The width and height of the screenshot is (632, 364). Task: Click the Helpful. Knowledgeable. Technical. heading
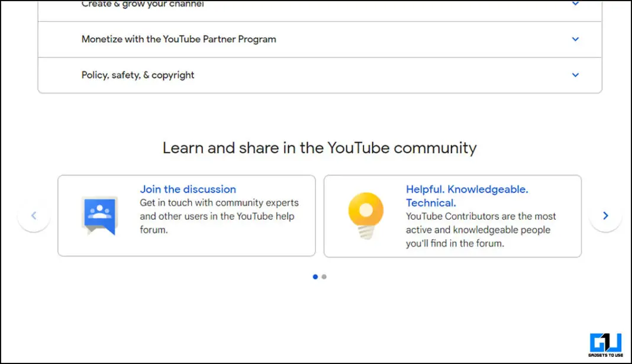pyautogui.click(x=466, y=196)
